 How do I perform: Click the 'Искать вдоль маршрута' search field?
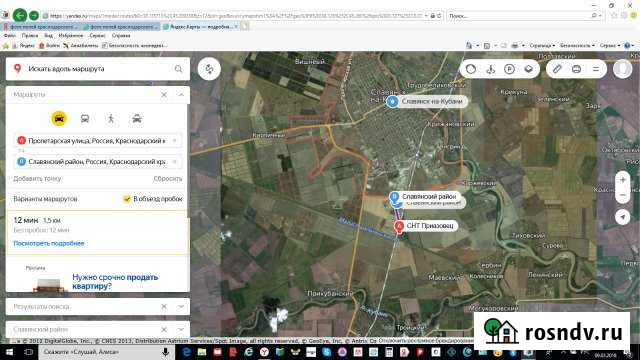click(98, 69)
